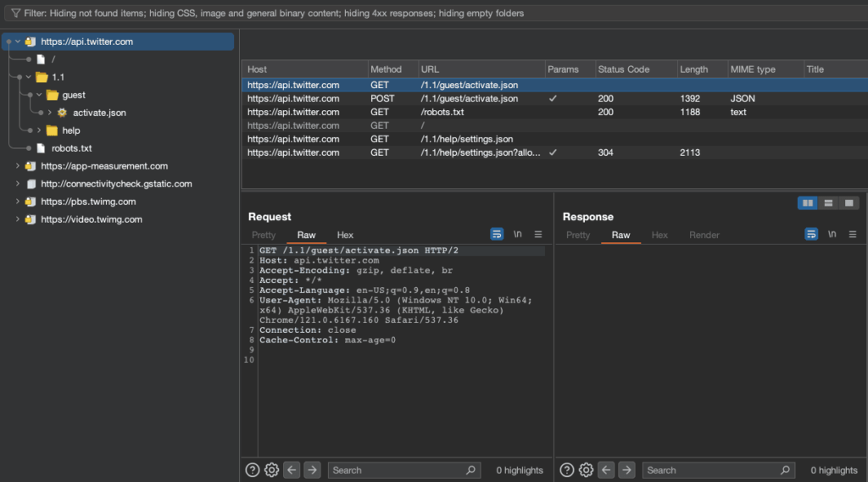Expand the activate.json node
868x482 pixels.
[x=50, y=113]
